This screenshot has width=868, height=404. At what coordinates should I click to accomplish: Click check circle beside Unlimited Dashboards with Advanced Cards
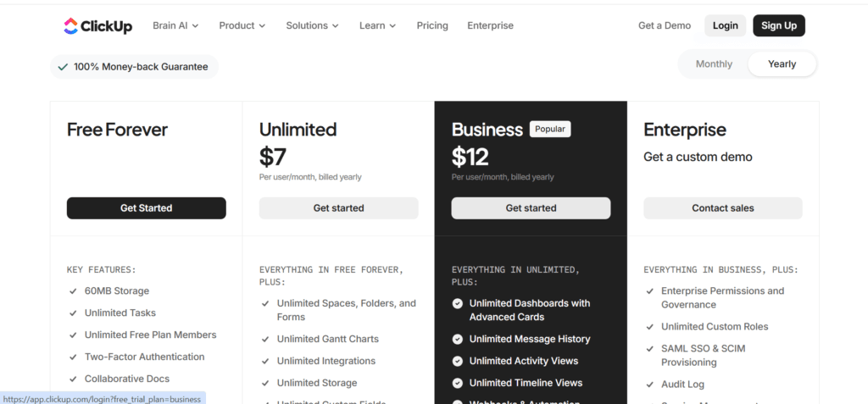point(457,303)
